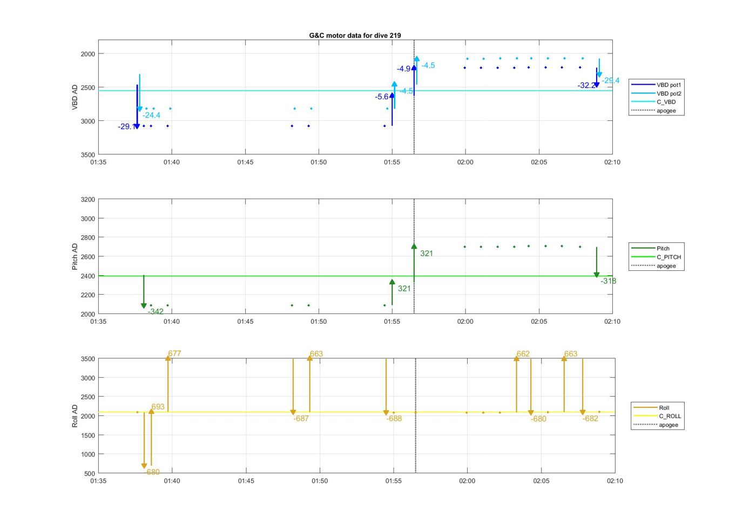Click the 'Roll AD' y-axis label

coord(75,416)
